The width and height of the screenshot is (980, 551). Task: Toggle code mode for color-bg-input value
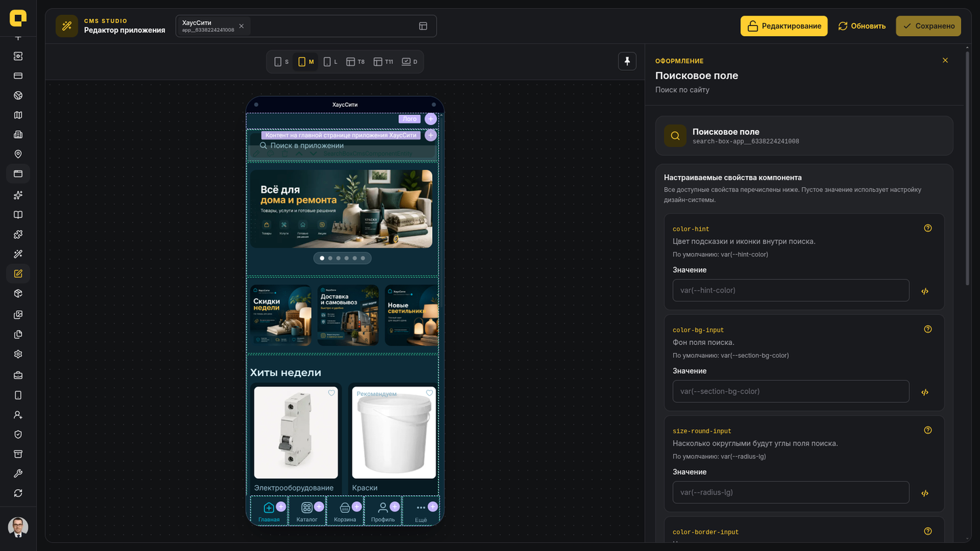(925, 393)
